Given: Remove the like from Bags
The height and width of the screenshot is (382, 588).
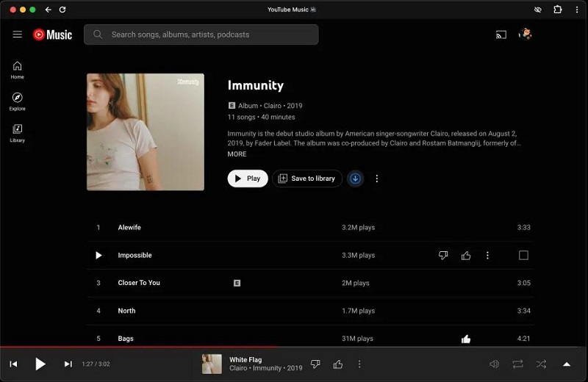Looking at the screenshot, I should [x=466, y=339].
